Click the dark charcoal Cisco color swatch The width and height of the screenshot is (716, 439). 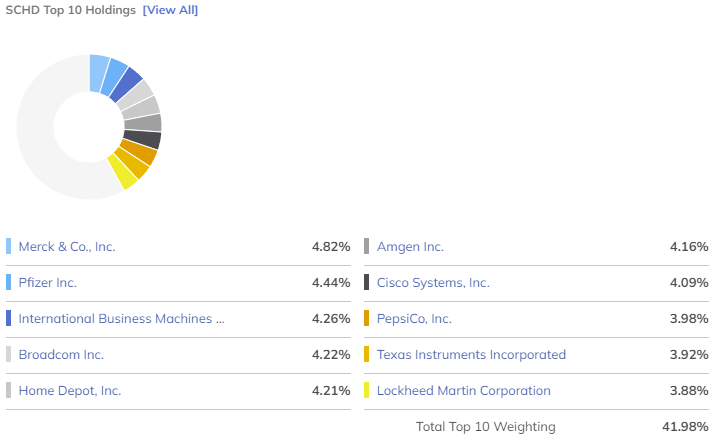(367, 282)
